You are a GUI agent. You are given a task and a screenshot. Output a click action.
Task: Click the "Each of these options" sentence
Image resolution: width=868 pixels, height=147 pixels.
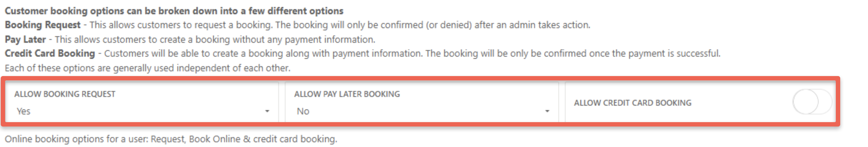click(x=147, y=68)
